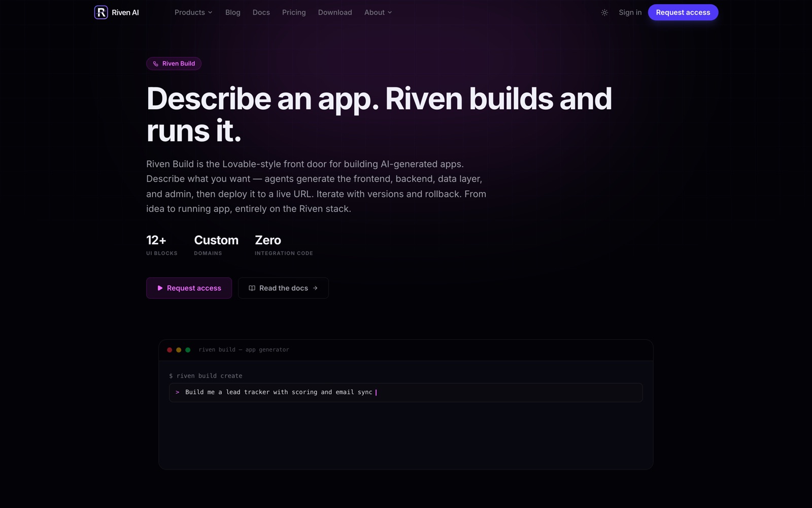Click the book icon on Read the docs

point(252,288)
